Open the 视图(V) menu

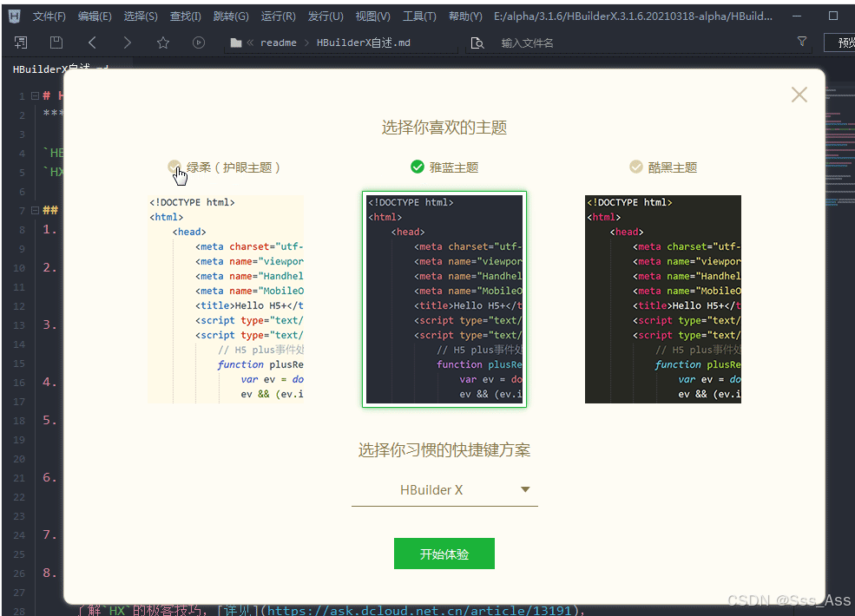[373, 16]
